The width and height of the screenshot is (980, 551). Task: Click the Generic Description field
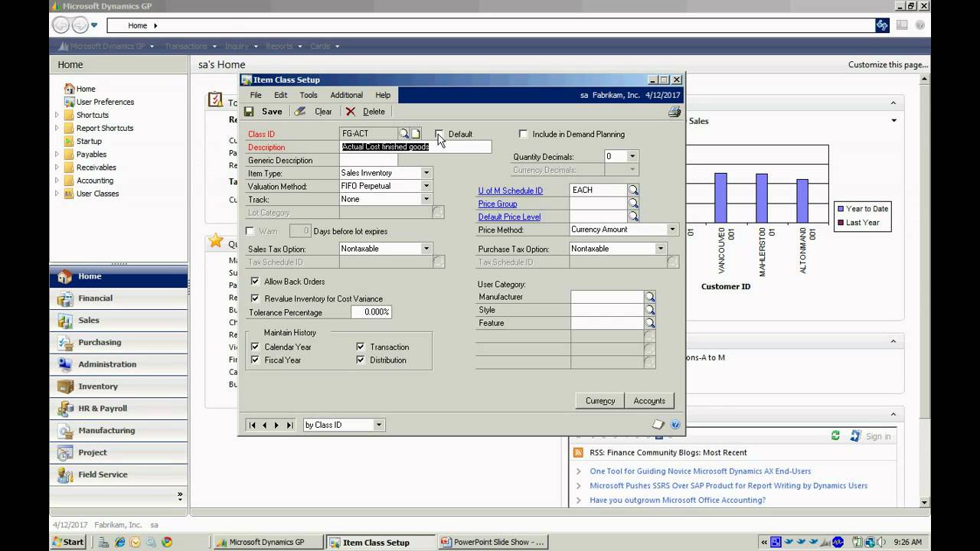click(x=368, y=160)
